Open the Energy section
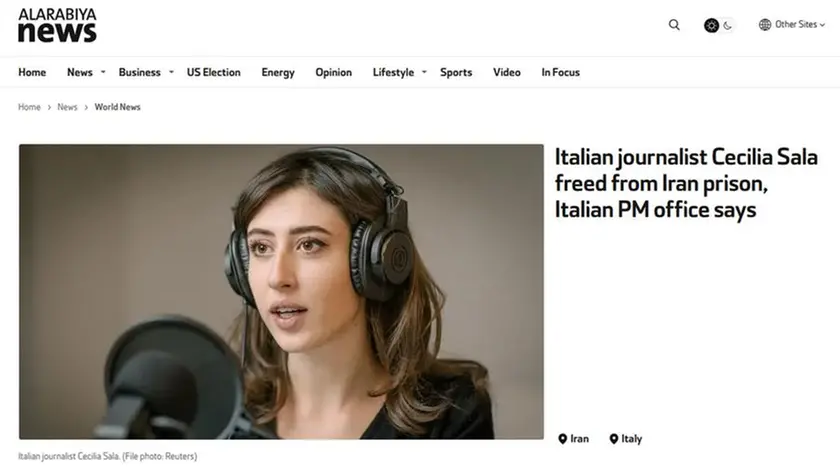 coord(278,73)
